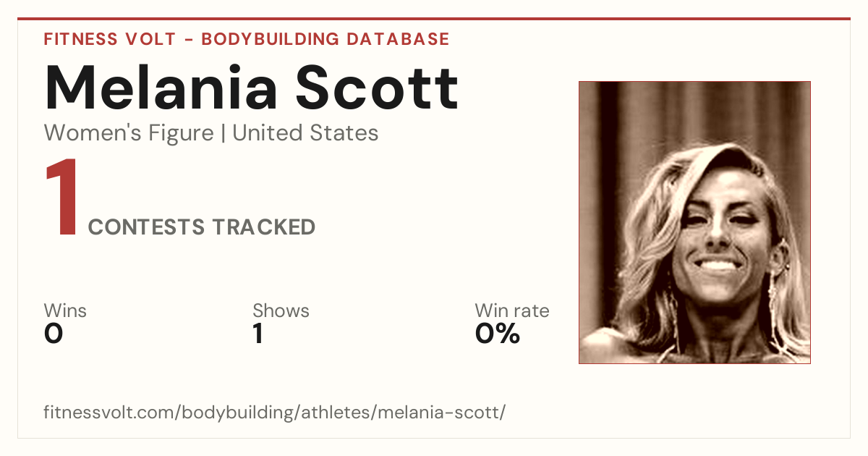Click the Shows label

pos(281,311)
